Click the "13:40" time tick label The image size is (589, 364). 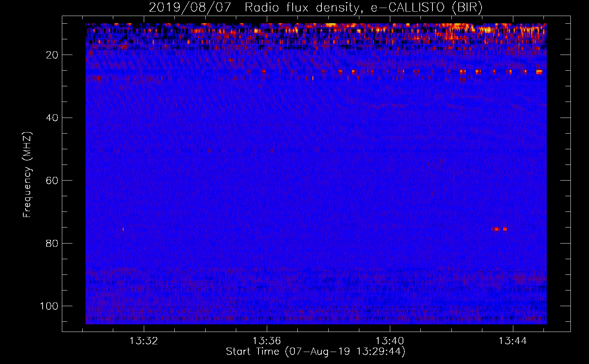[390, 341]
